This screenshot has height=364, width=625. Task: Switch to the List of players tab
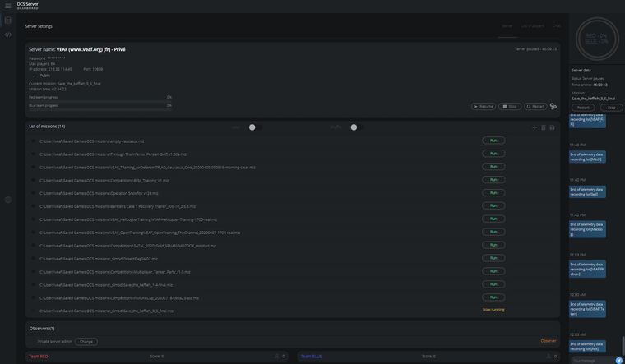[532, 26]
